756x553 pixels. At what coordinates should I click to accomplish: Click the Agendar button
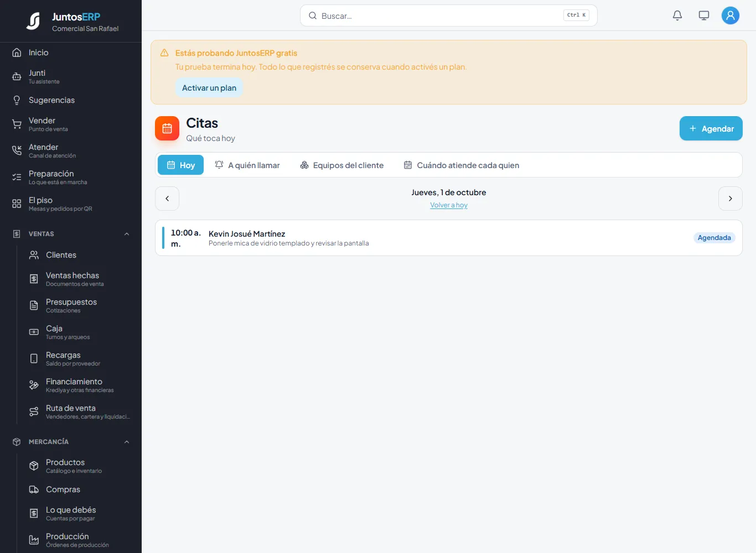click(711, 128)
